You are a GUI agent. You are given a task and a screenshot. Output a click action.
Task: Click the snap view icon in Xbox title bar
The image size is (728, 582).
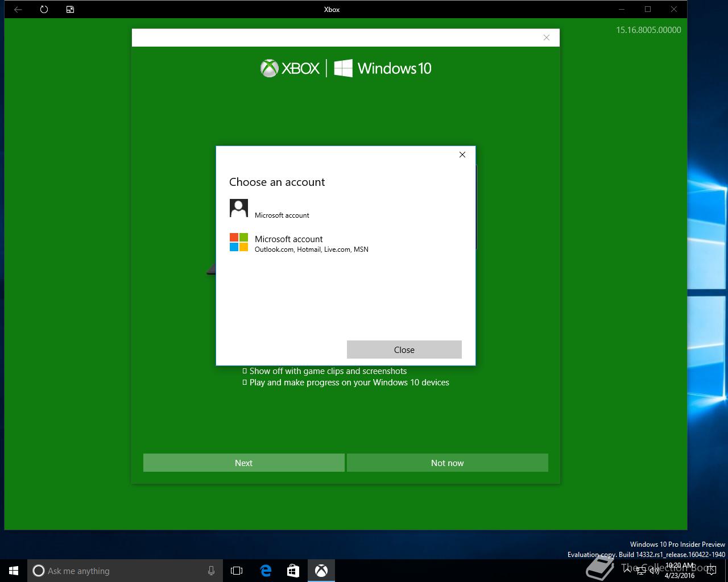(x=71, y=10)
